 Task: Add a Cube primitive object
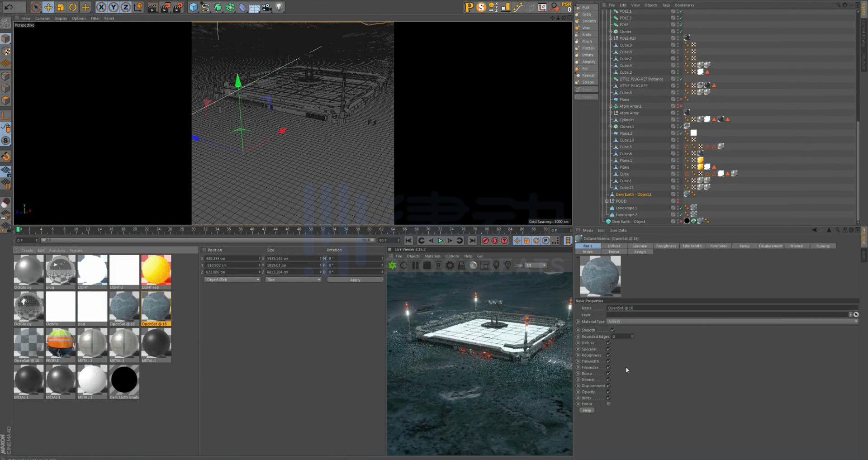tap(193, 7)
